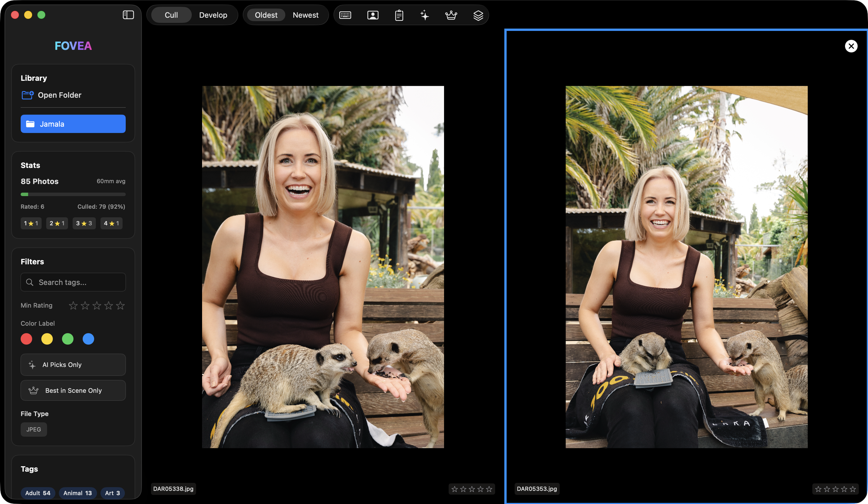Expand the Art tag filter

pyautogui.click(x=112, y=493)
